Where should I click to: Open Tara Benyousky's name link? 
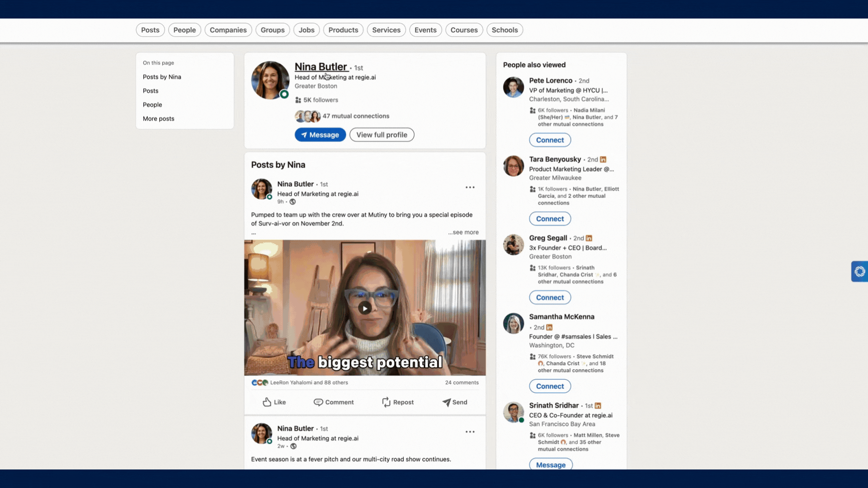[555, 160]
